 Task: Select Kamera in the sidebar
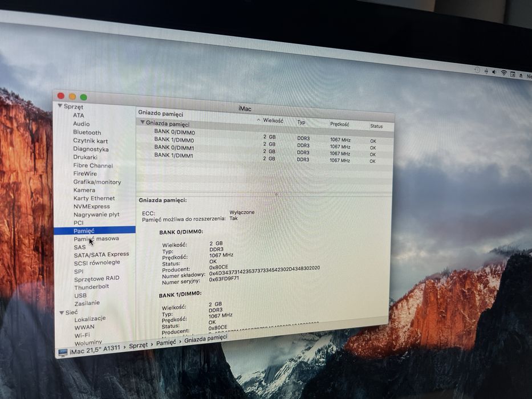[84, 190]
